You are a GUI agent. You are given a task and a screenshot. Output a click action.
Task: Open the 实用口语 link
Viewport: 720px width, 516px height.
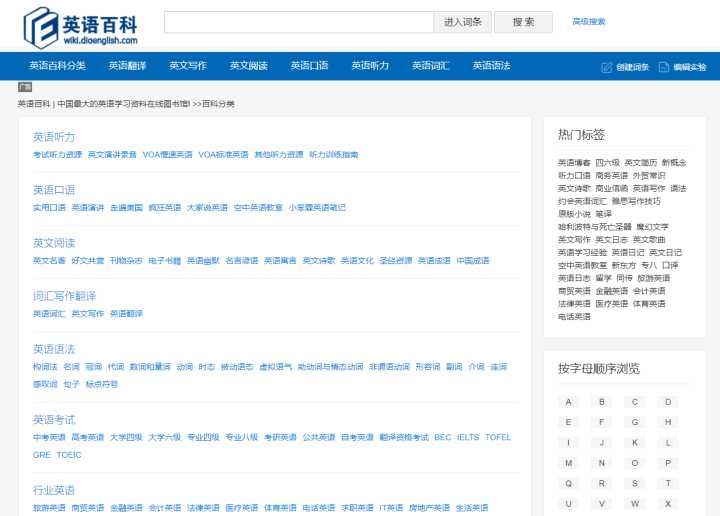pos(49,208)
